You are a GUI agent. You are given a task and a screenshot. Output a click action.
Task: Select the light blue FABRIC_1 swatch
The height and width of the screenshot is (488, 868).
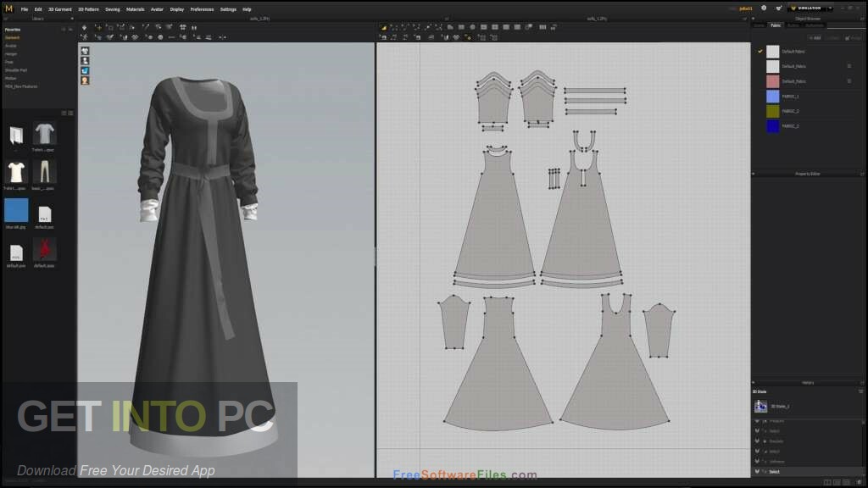coord(773,97)
